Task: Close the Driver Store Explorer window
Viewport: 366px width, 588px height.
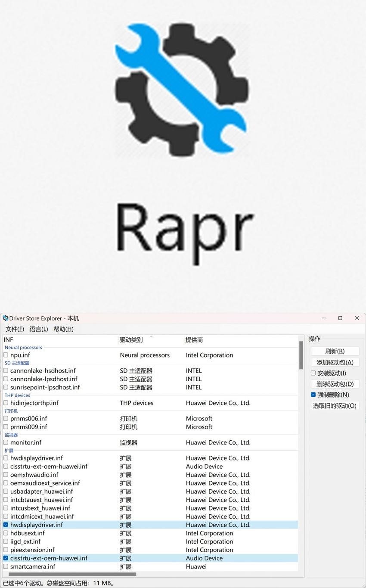Action: pos(357,318)
